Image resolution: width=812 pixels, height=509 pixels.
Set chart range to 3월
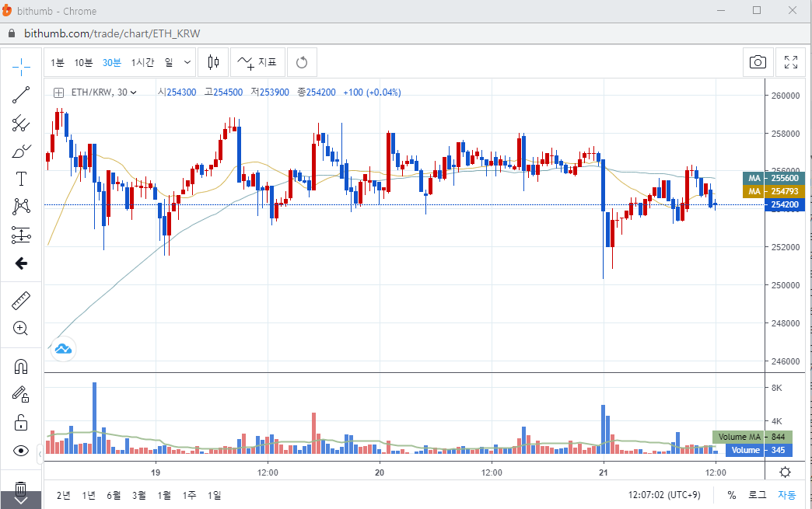click(139, 495)
